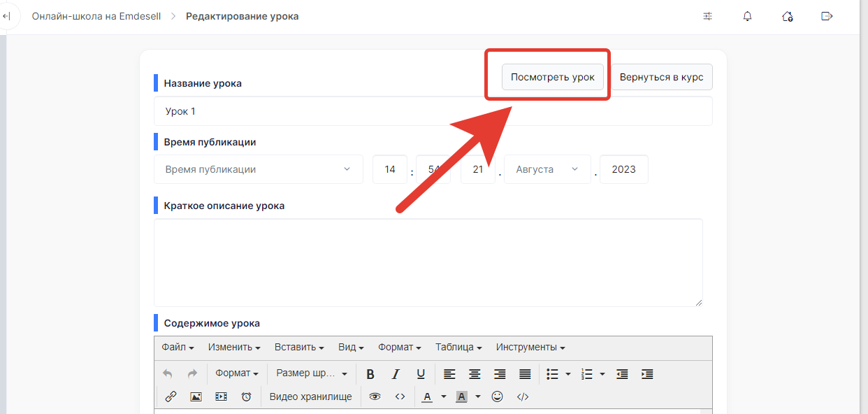The image size is (868, 414).
Task: Click the short lesson description text area
Action: 428,262
